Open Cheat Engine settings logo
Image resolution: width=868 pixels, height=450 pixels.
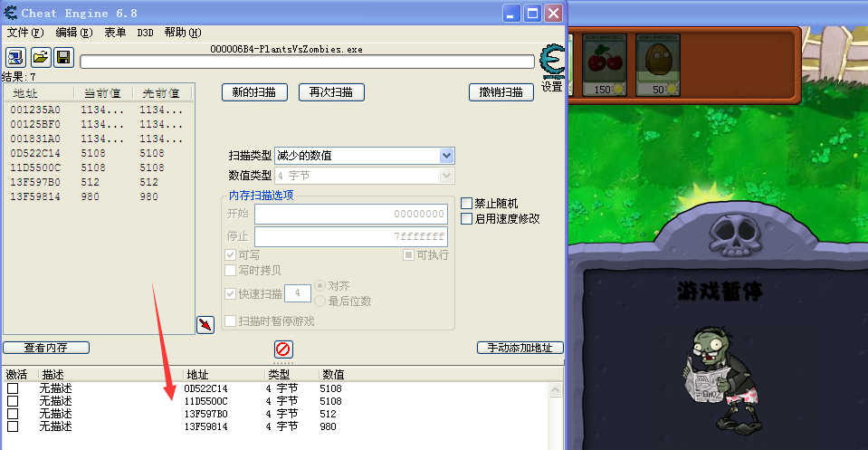point(552,62)
